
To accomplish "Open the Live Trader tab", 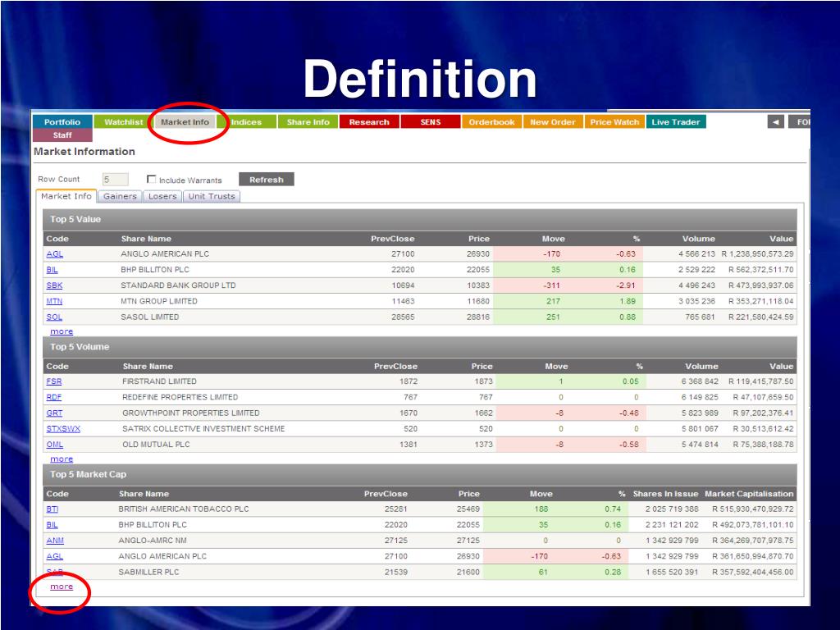I will click(x=675, y=122).
